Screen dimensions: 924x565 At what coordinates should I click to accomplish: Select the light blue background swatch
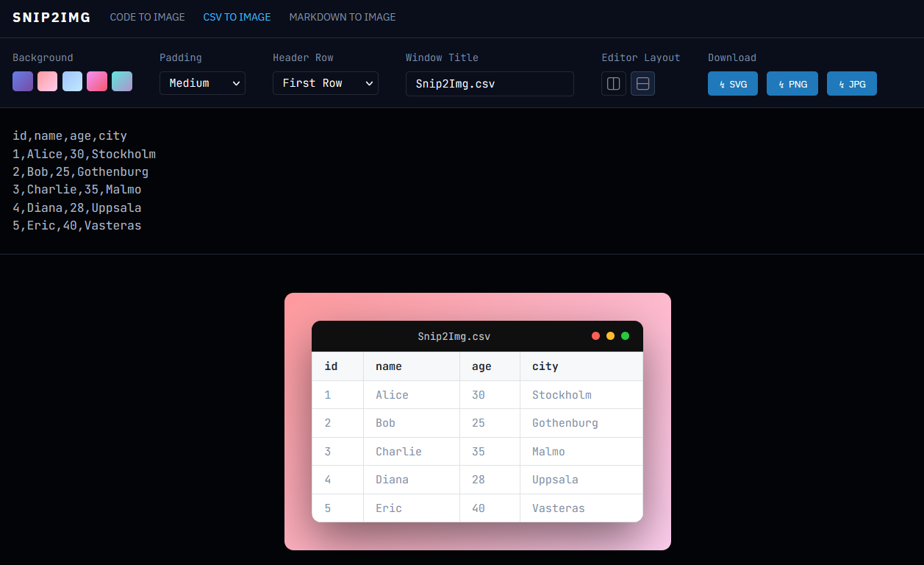coord(72,81)
